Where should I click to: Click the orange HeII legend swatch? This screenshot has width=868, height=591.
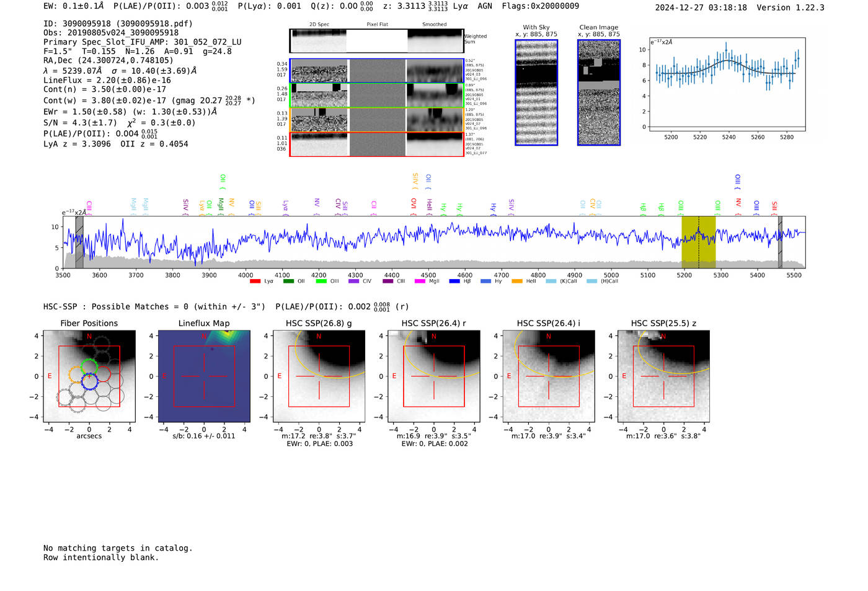coord(517,282)
